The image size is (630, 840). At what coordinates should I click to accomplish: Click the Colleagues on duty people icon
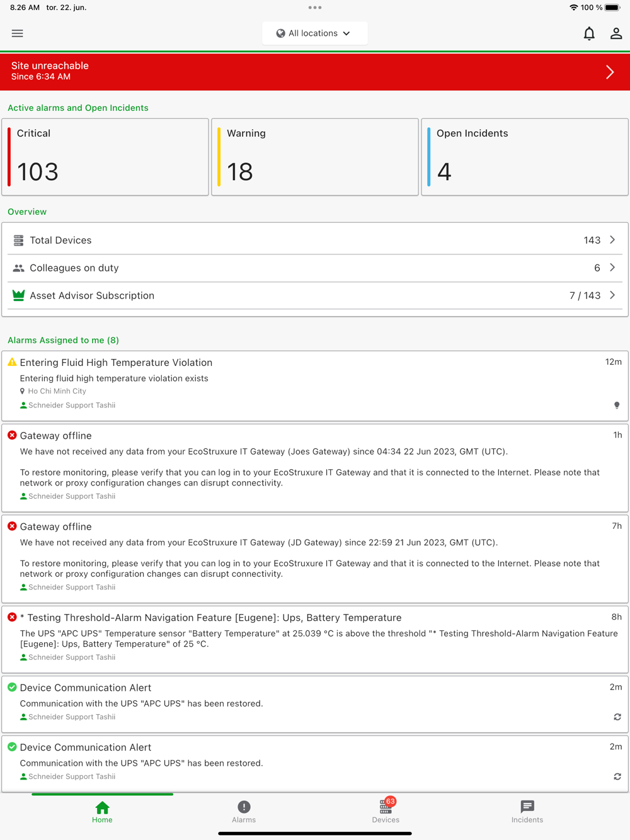coord(19,268)
